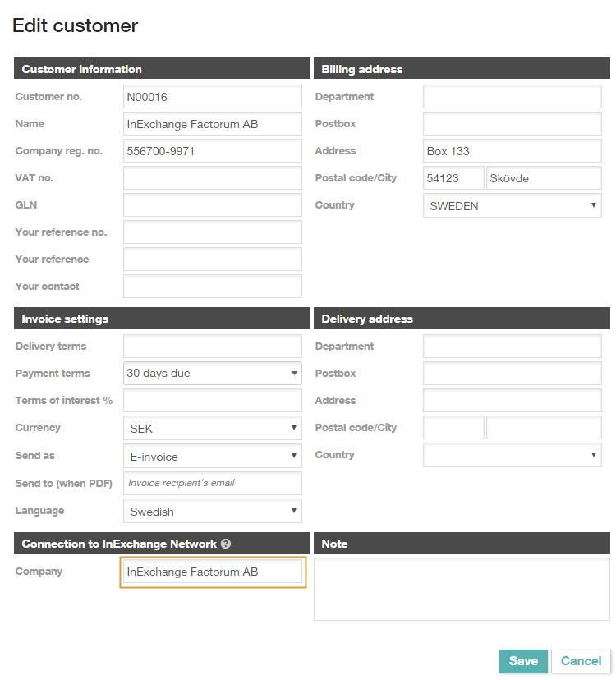This screenshot has width=616, height=680.
Task: Click the delivery Postbox field
Action: coord(512,374)
